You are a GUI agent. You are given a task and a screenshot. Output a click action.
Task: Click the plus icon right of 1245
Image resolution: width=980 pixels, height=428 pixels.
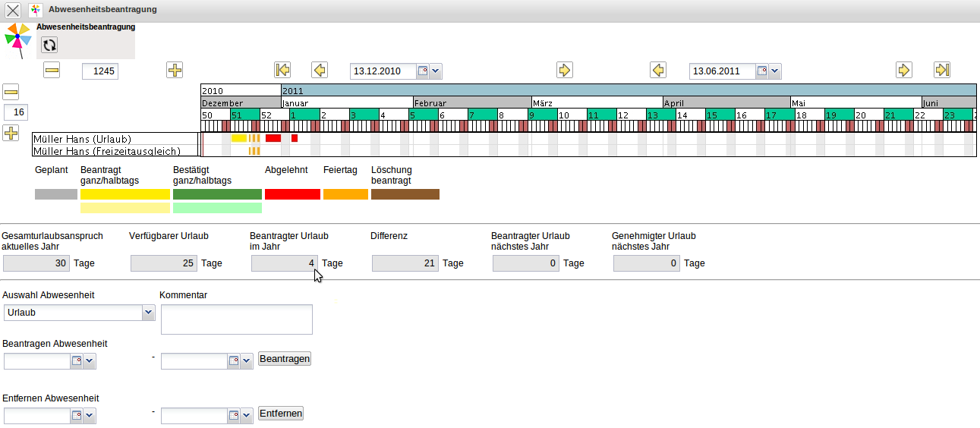pos(175,71)
